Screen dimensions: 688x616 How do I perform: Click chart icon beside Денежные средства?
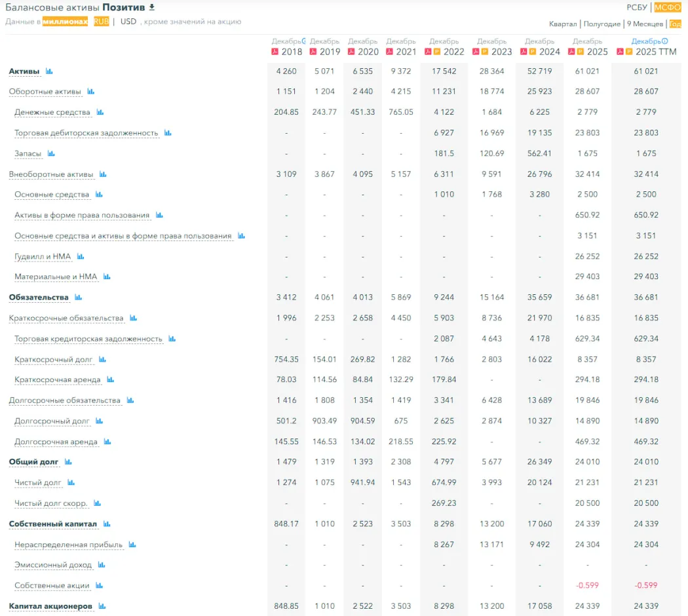100,113
